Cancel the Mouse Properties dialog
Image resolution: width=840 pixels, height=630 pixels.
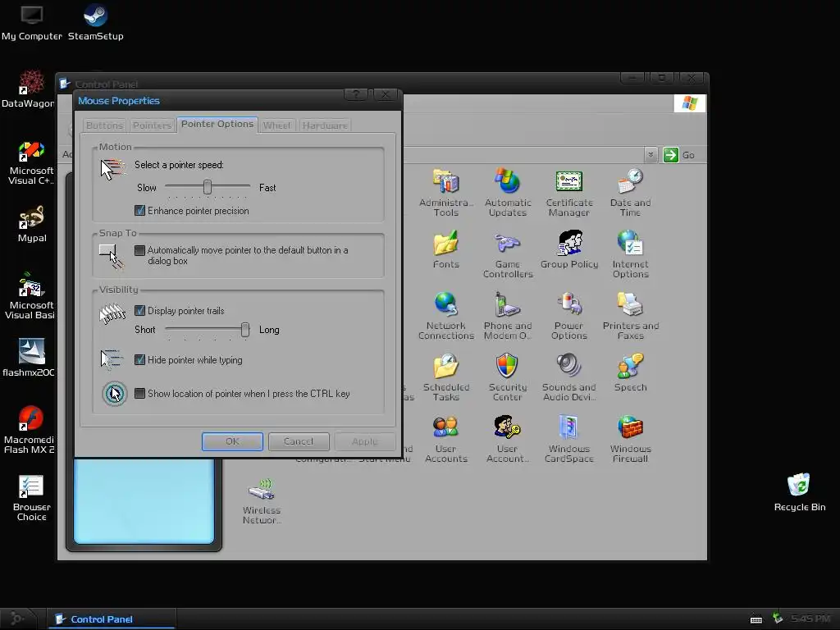[x=299, y=441]
